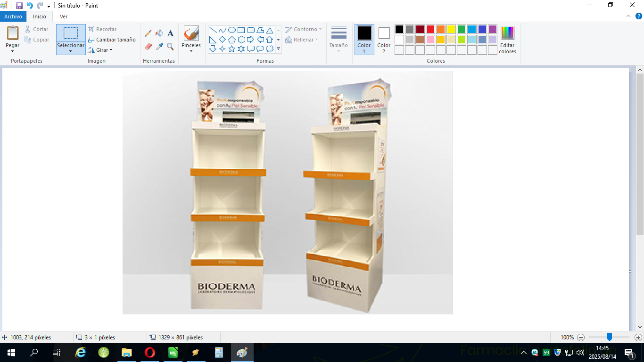The image size is (644, 362).
Task: Open the Seleccionar dropdown arrow
Action: tap(71, 51)
